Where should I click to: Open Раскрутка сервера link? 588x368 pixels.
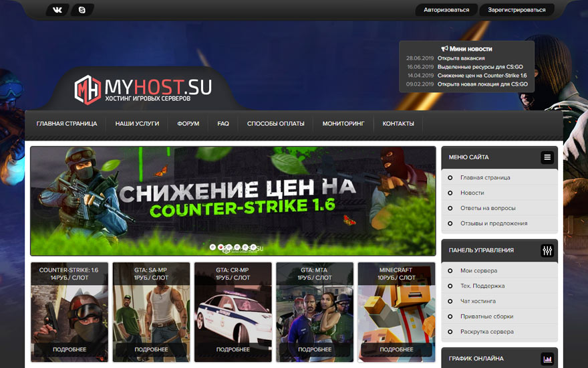click(x=487, y=332)
